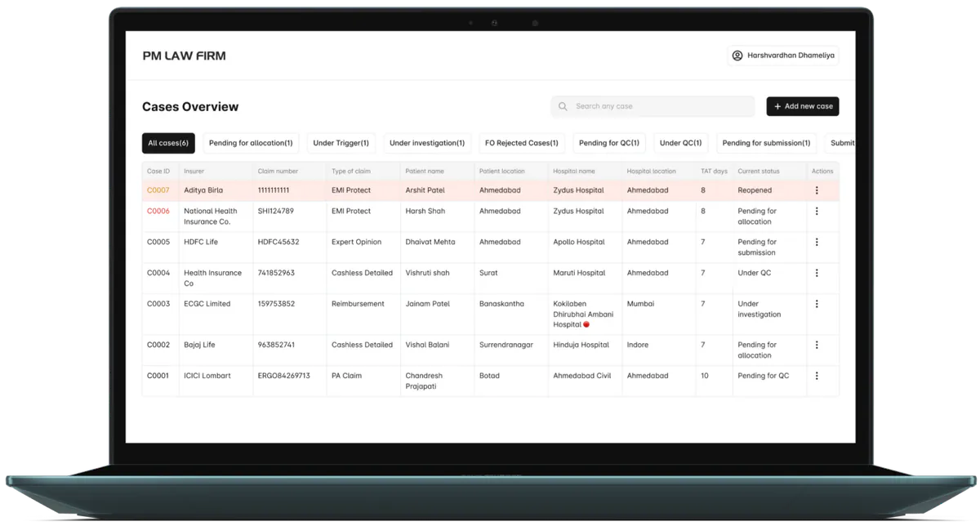Viewport: 980px width, 526px height.
Task: View FO Rejected Cases(1) tab
Action: 521,143
